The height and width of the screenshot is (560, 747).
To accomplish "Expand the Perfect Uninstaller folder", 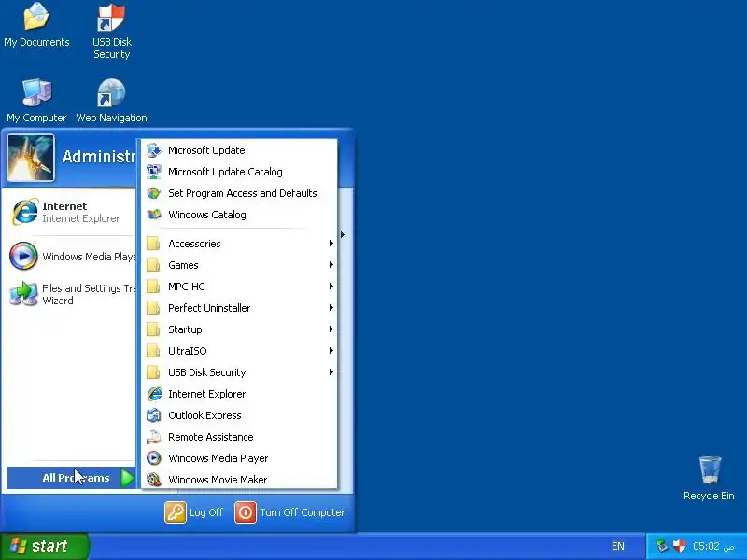I will coord(239,308).
